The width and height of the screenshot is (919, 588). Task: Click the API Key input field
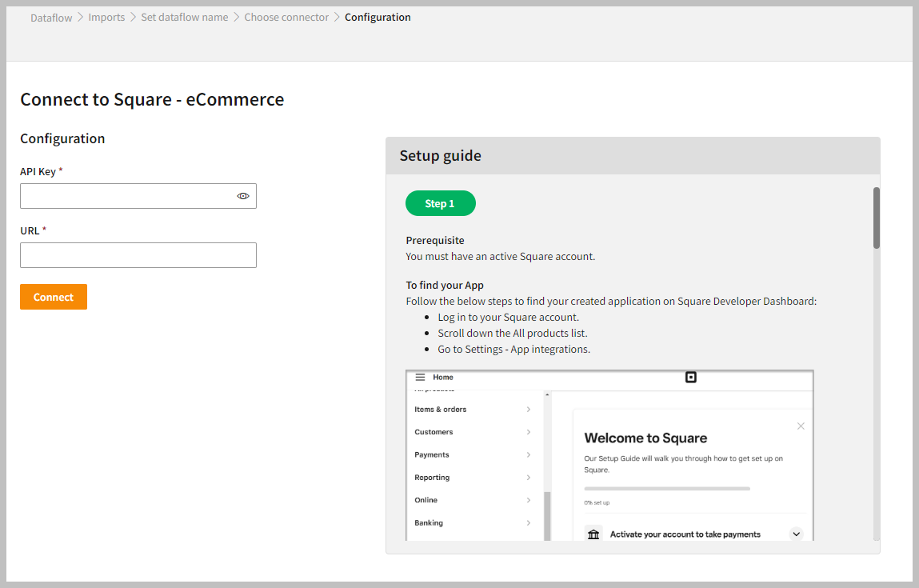coord(128,196)
